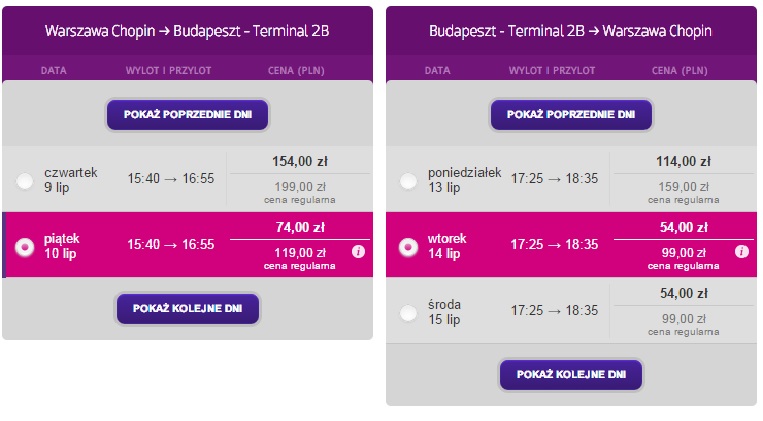The height and width of the screenshot is (421, 763).
Task: Select piątek 10 lip radio button
Action: point(24,247)
